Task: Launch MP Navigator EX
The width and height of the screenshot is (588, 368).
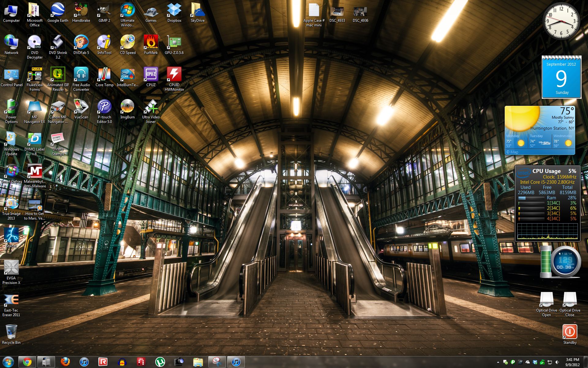Action: tap(35, 111)
